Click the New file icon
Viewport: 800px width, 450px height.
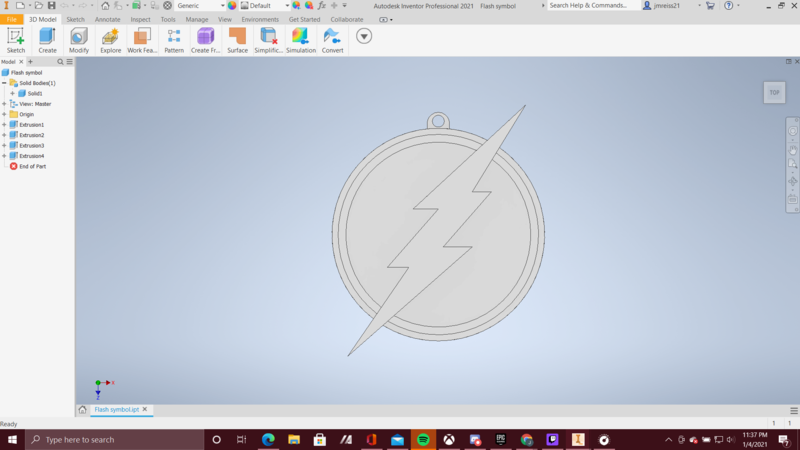pos(20,6)
